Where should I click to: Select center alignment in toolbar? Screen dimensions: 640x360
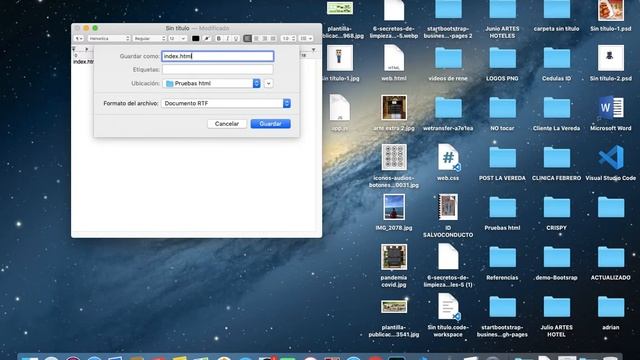[x=256, y=38]
